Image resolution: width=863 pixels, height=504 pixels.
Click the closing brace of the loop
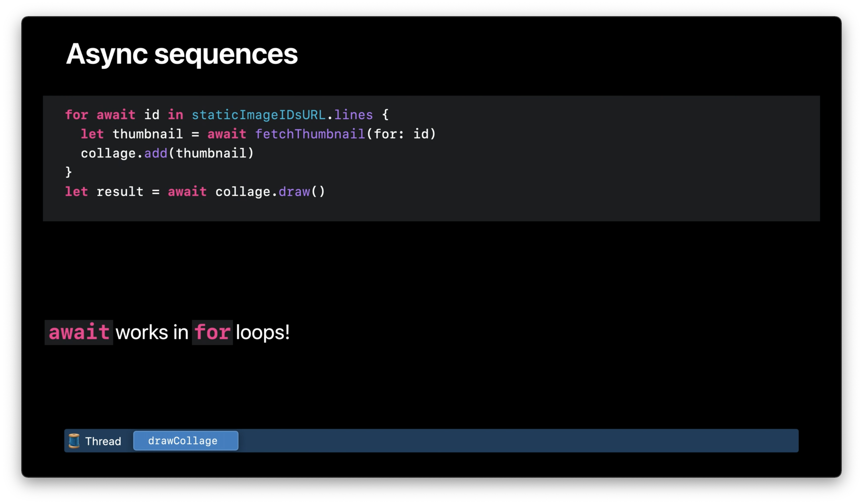tap(69, 172)
